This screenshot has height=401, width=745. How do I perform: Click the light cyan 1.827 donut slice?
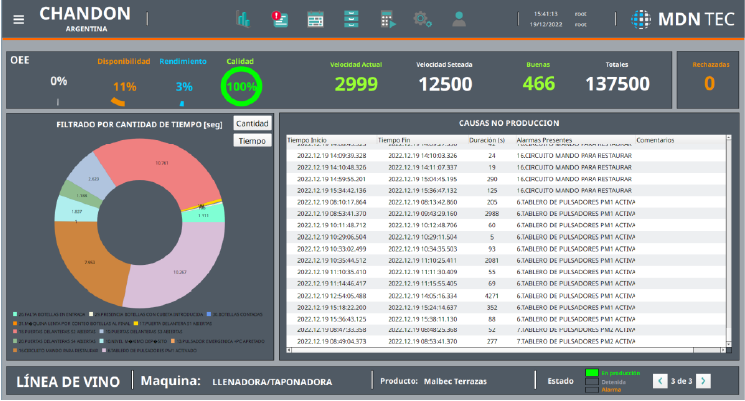pyautogui.click(x=76, y=211)
